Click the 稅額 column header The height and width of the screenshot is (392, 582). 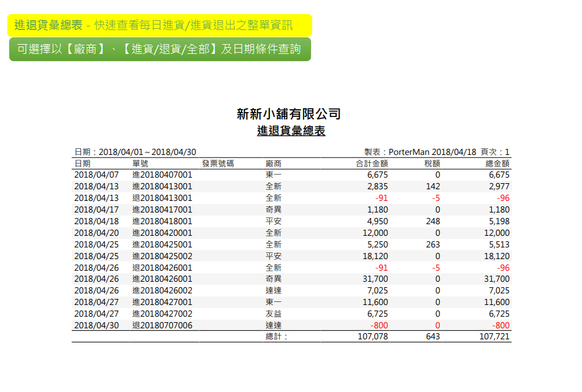(432, 164)
